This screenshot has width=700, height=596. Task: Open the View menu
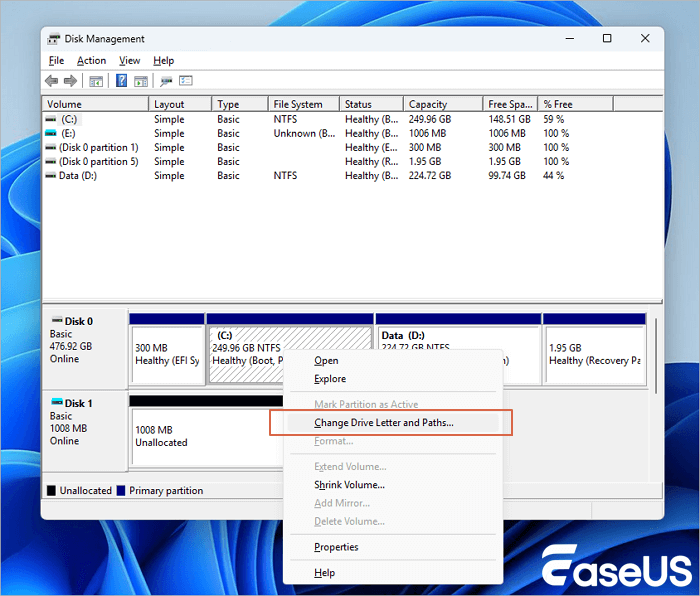[x=129, y=61]
